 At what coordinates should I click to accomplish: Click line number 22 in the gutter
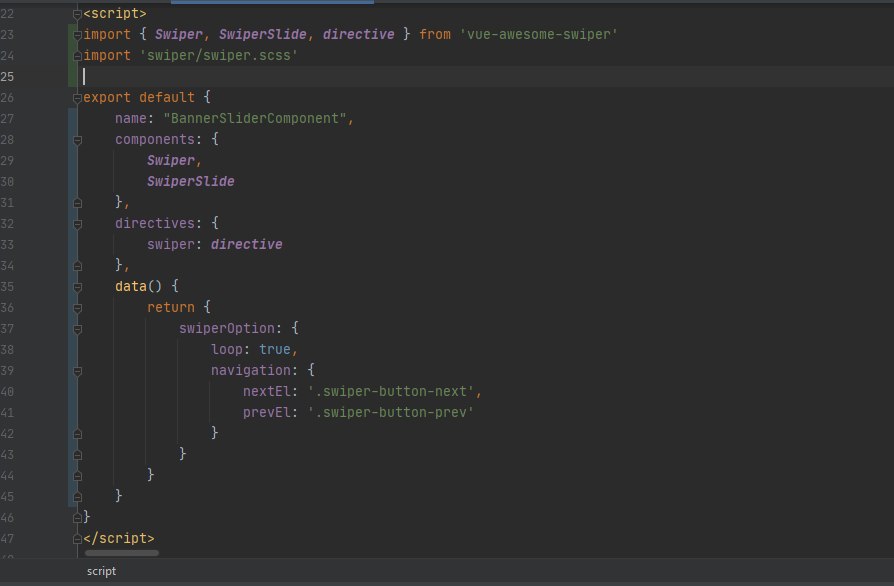click(x=7, y=14)
